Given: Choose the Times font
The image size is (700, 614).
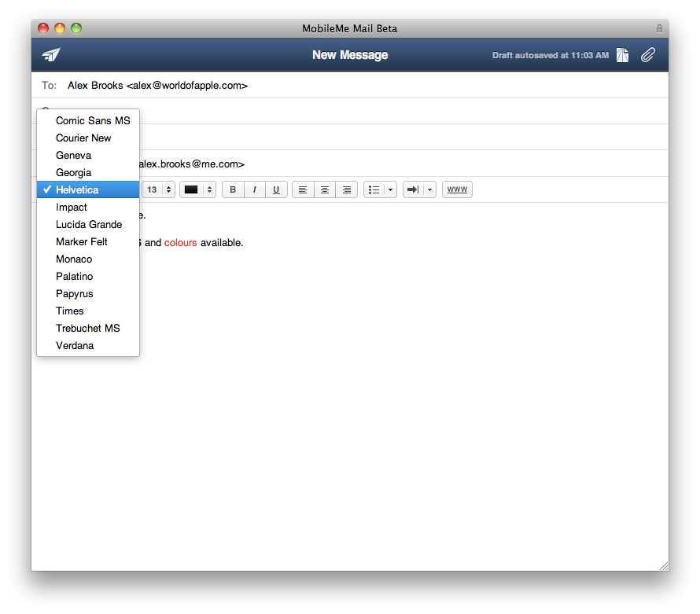Looking at the screenshot, I should (88, 311).
